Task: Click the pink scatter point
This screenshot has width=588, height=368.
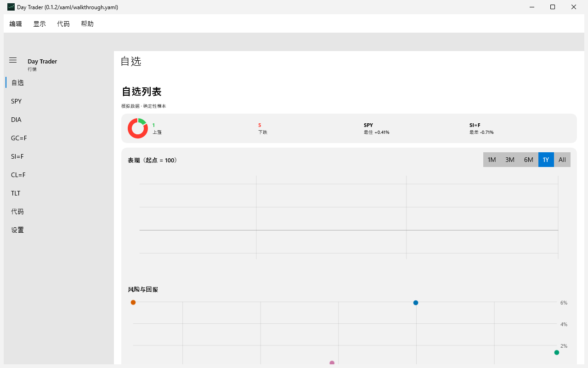Action: (x=332, y=363)
